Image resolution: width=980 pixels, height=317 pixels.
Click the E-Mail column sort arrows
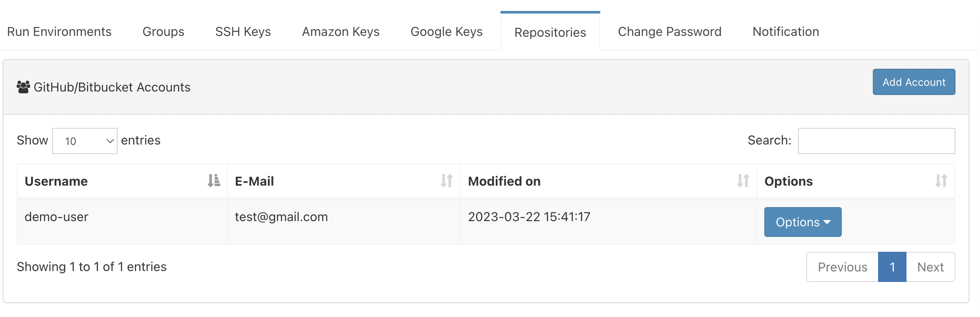click(x=446, y=181)
